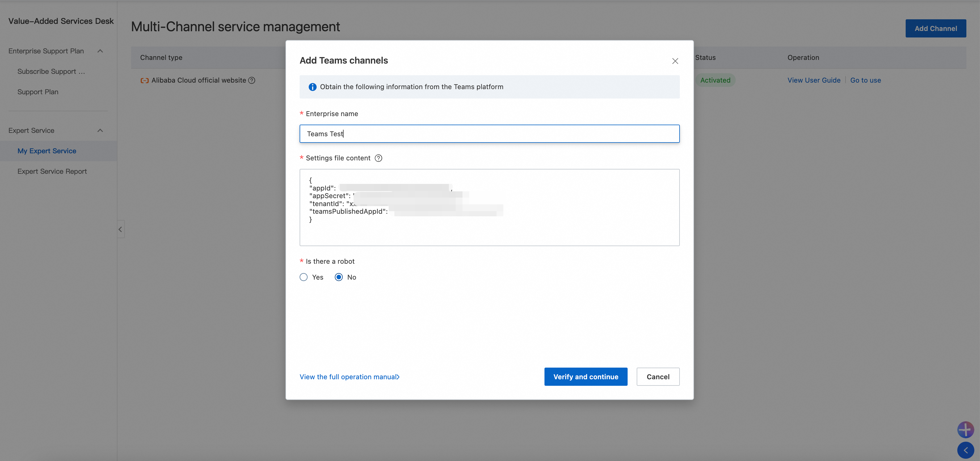The height and width of the screenshot is (461, 980).
Task: Close the Add Teams channels dialog
Action: click(675, 61)
